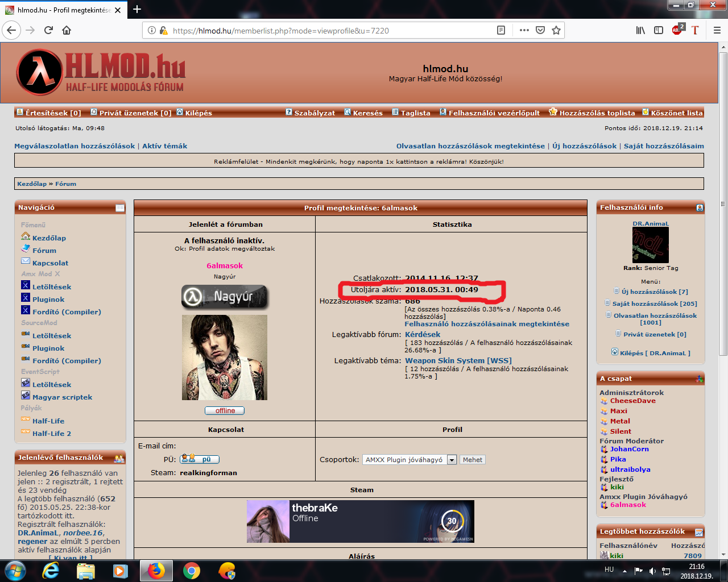Launch Internet Explorer from taskbar

point(51,571)
